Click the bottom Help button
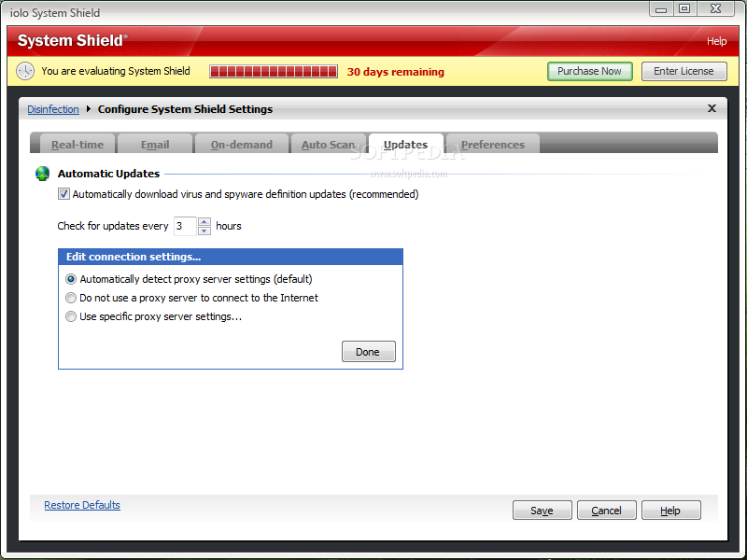The image size is (747, 560). 670,510
